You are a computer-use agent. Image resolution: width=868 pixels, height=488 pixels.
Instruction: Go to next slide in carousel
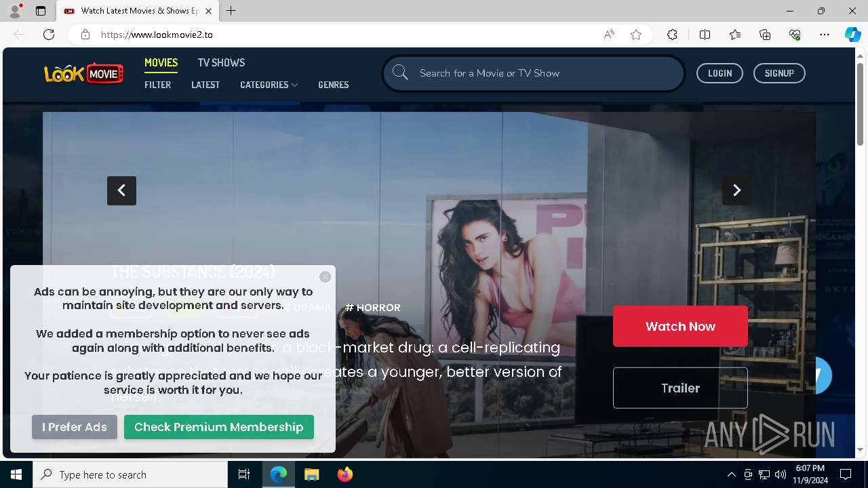pos(736,190)
